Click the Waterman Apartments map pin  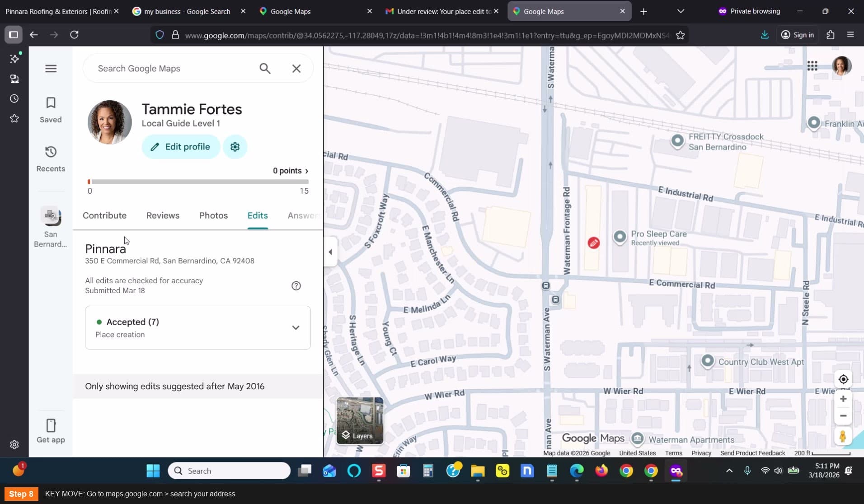coord(637,439)
